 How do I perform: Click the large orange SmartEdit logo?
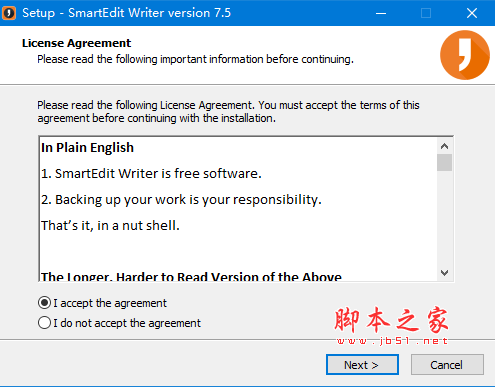pyautogui.click(x=465, y=55)
